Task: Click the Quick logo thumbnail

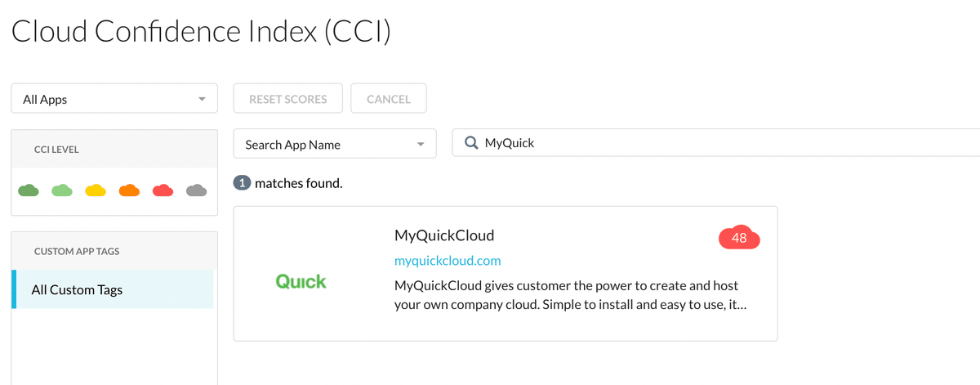Action: point(301,282)
